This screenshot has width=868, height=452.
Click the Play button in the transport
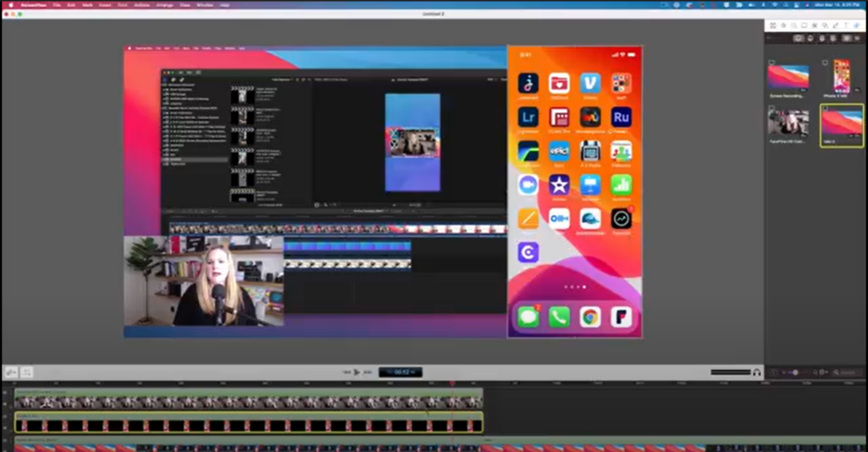click(x=357, y=372)
